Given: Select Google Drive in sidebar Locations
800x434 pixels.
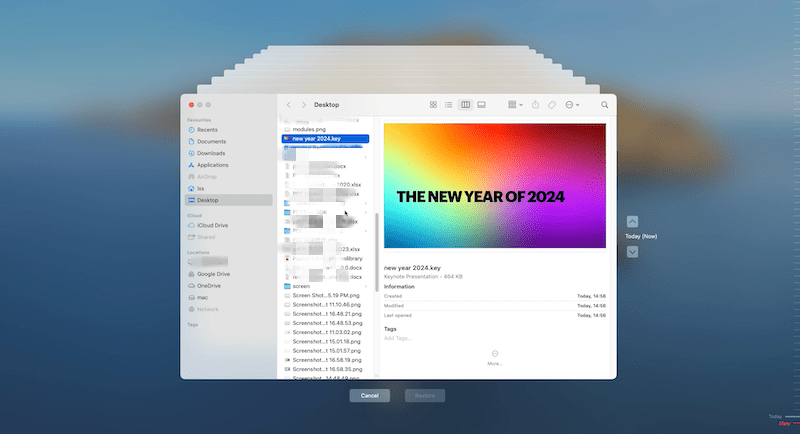Looking at the screenshot, I should click(213, 273).
